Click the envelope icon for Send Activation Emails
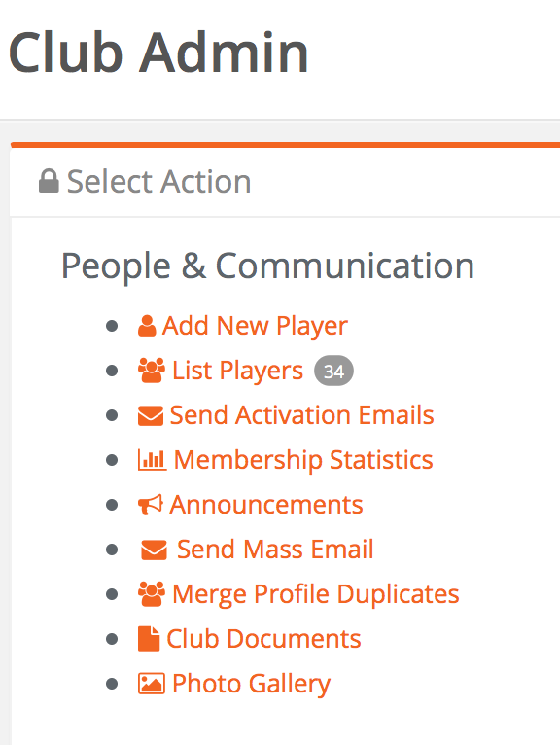Viewport: 560px width, 745px height. point(151,415)
